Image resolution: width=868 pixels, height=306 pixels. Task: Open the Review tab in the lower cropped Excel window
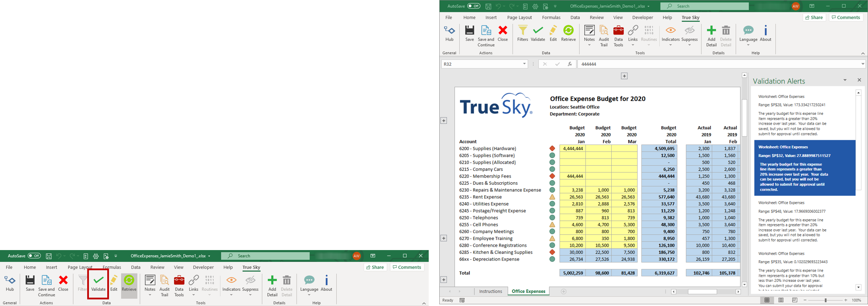point(157,267)
